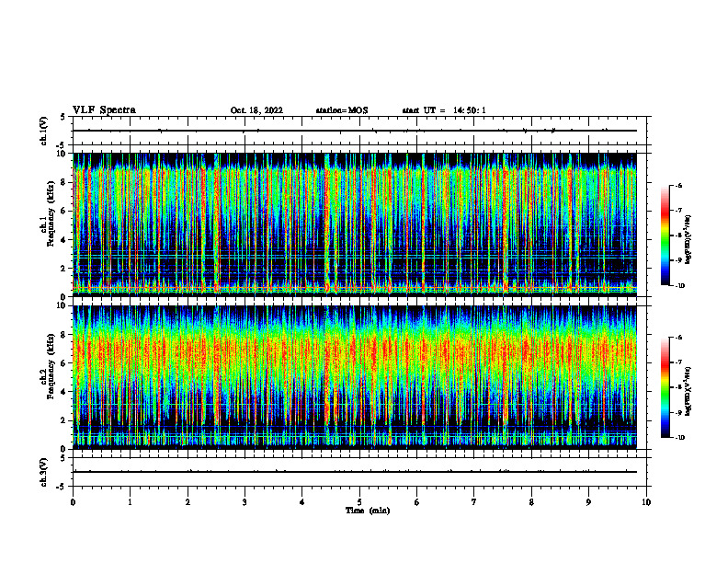728x563 pixels.
Task: Click the ch.2 spectrogram color scale bar
Action: (x=665, y=387)
